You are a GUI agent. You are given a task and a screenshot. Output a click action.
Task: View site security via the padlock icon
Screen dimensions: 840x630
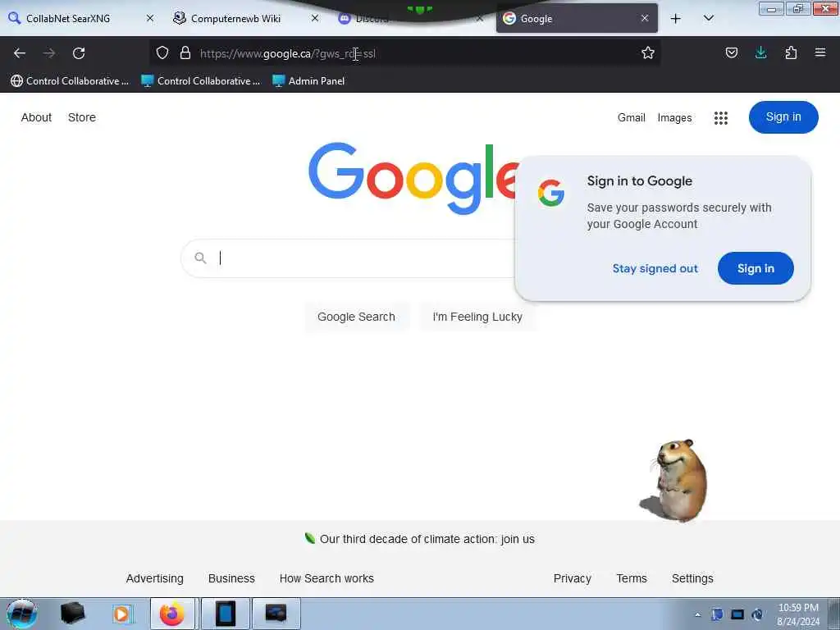tap(185, 52)
